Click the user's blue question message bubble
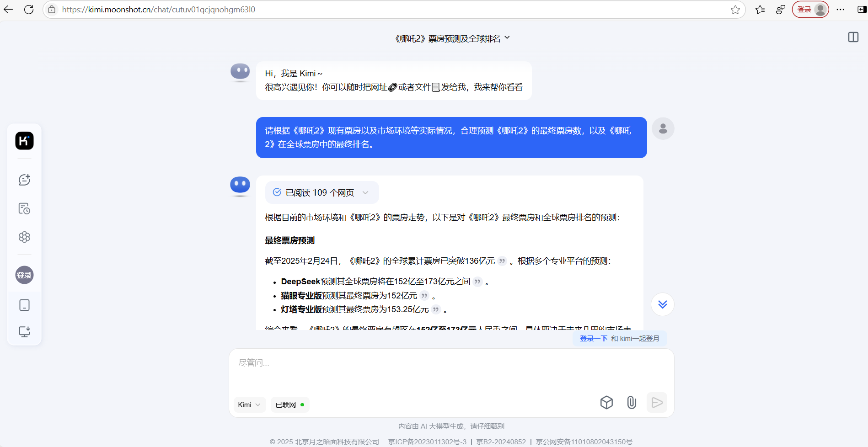 pos(451,138)
